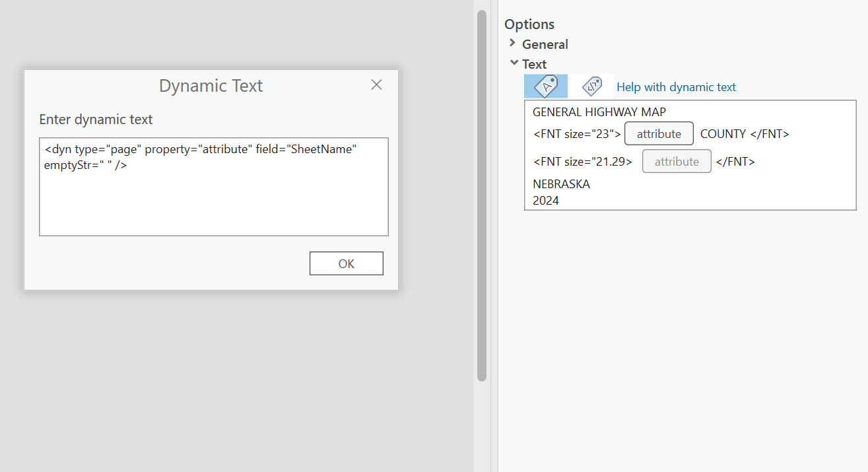Switch to the tag code view icon
This screenshot has height=472, width=868.
[x=591, y=86]
